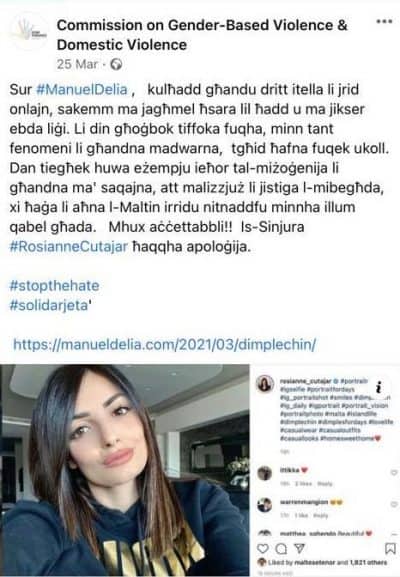The width and height of the screenshot is (400, 577).
Task: Click the rosianne_cutajar profile avatar
Action: coord(265,384)
